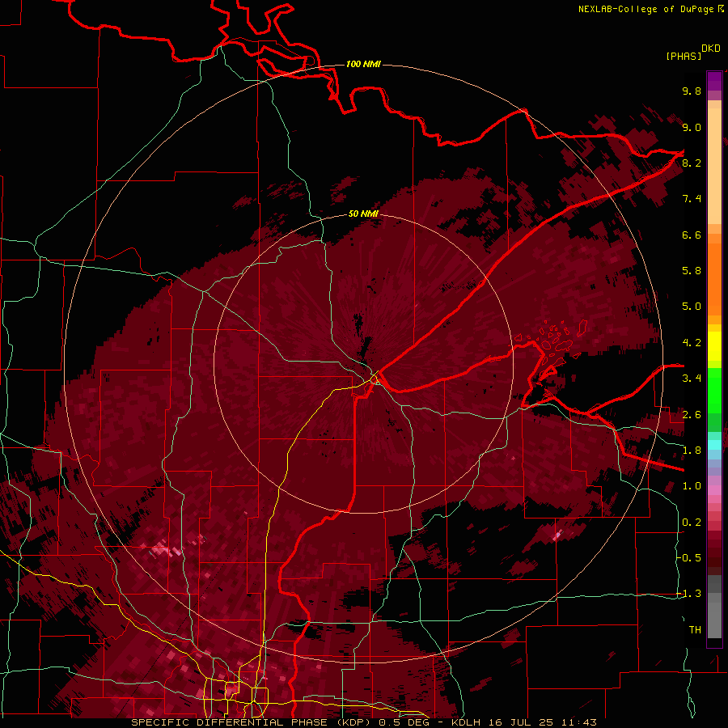Click the cyan swatch on the color scale
The height and width of the screenshot is (728, 728).
(x=714, y=445)
